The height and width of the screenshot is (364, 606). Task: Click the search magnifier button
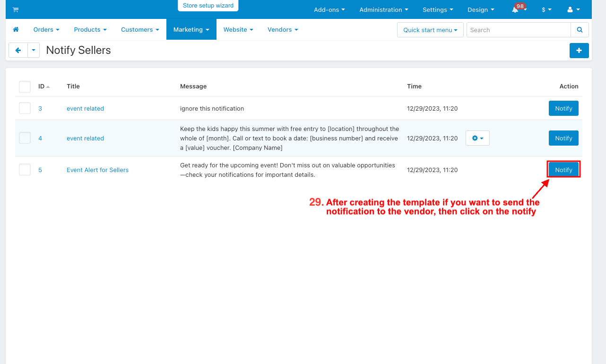coord(580,30)
